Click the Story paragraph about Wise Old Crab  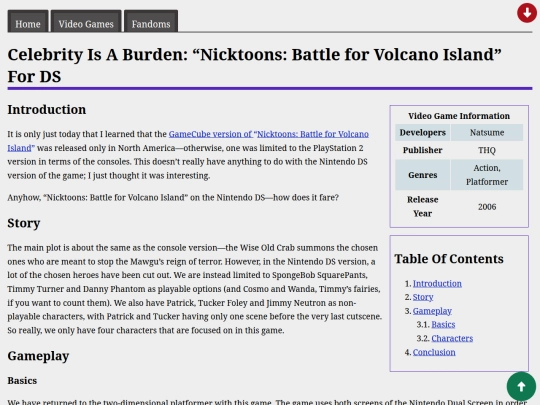pos(195,289)
